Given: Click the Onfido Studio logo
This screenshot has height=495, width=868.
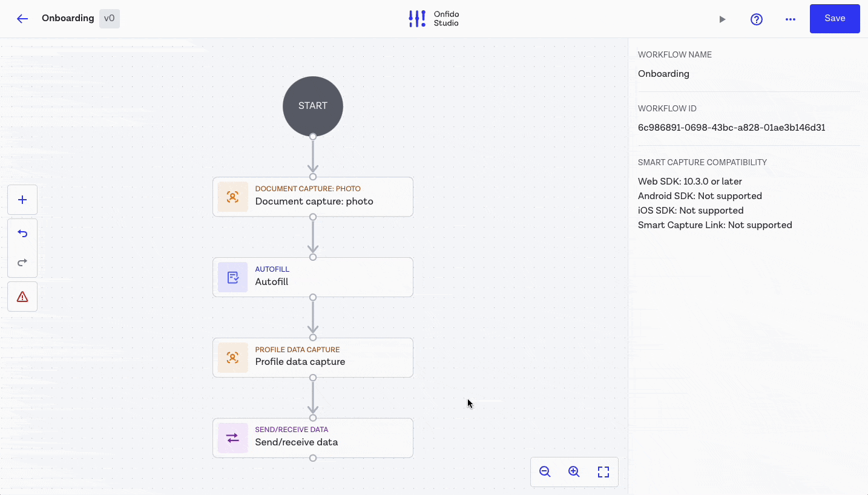Looking at the screenshot, I should tap(416, 19).
